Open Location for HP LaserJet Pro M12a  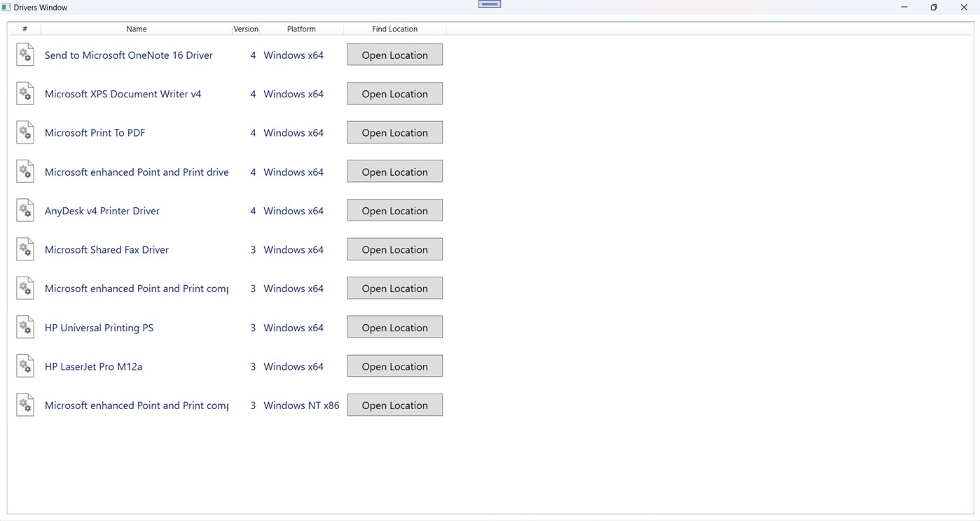pos(394,366)
